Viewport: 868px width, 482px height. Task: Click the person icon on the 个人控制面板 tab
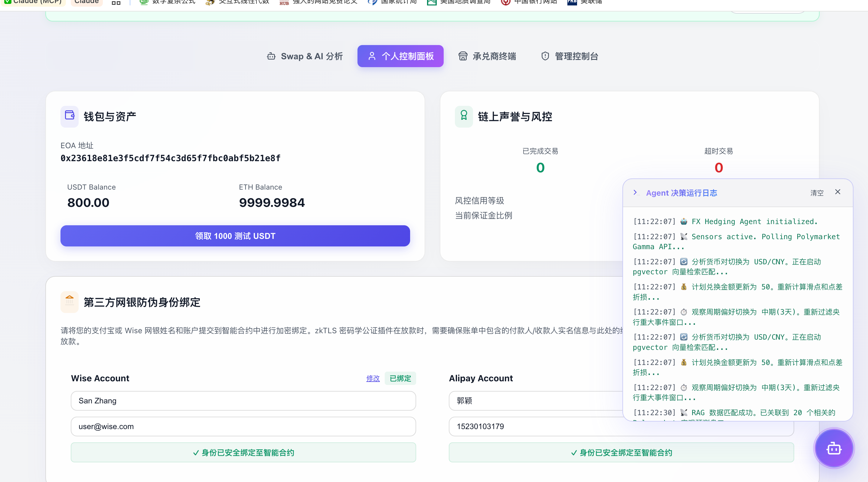point(372,56)
